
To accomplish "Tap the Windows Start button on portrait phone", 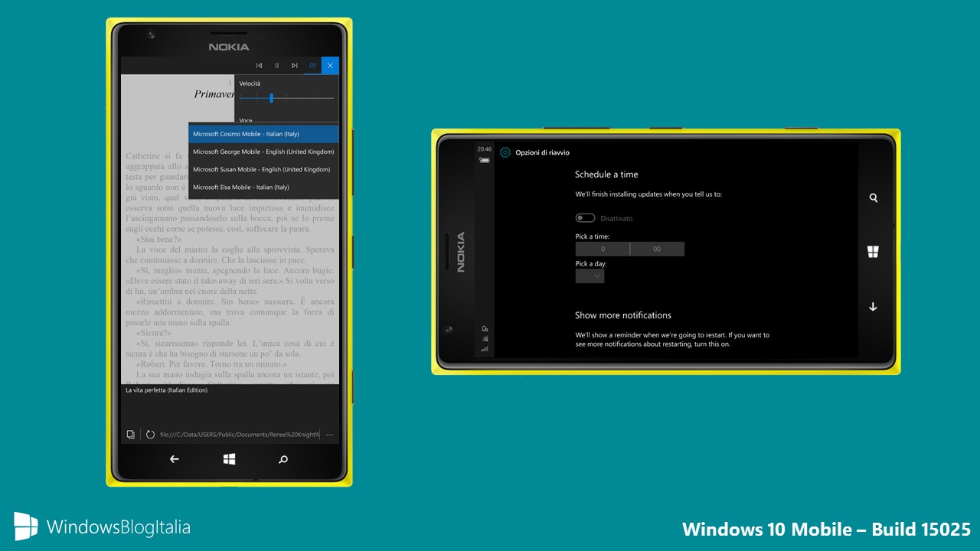I will (x=229, y=459).
